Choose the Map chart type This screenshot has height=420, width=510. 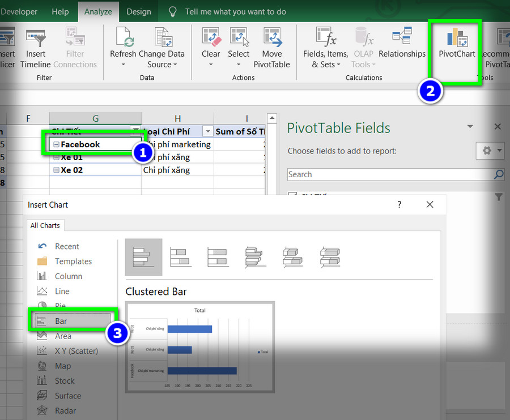pyautogui.click(x=63, y=366)
